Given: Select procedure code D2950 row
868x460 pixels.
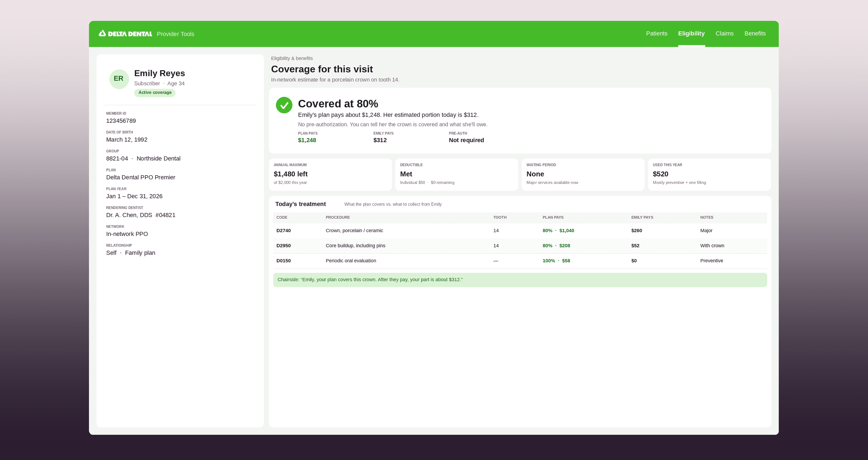Looking at the screenshot, I should (520, 246).
